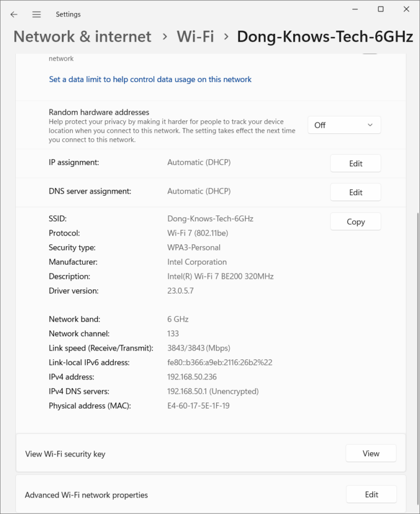
Task: Minimize the Settings window
Action: [355, 9]
